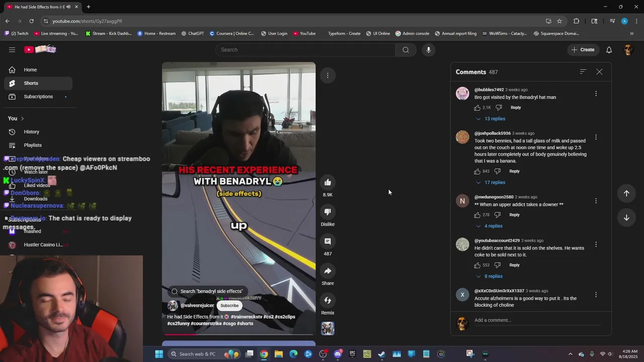644x362 pixels.
Task: Open History in the sidebar
Action: (38, 132)
